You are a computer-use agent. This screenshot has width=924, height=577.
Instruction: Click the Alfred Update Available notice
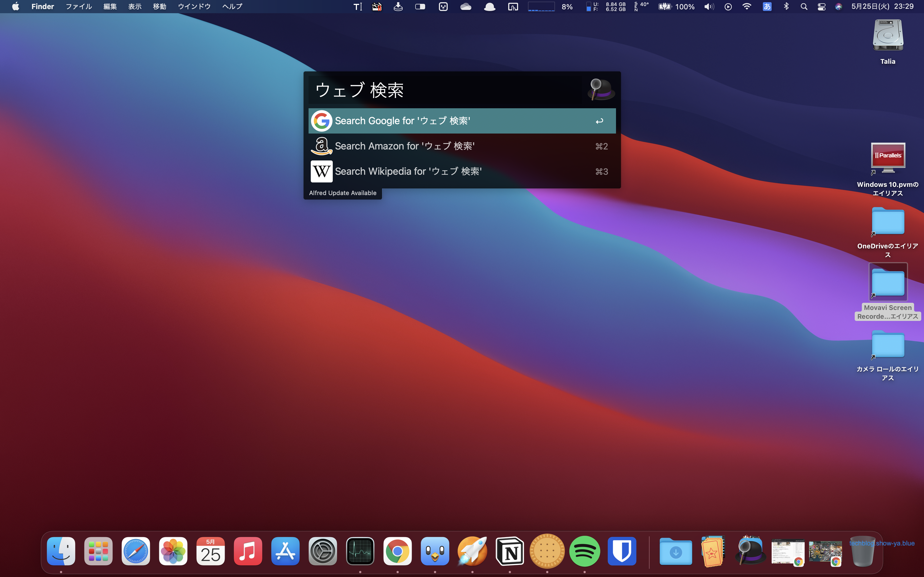click(x=342, y=193)
